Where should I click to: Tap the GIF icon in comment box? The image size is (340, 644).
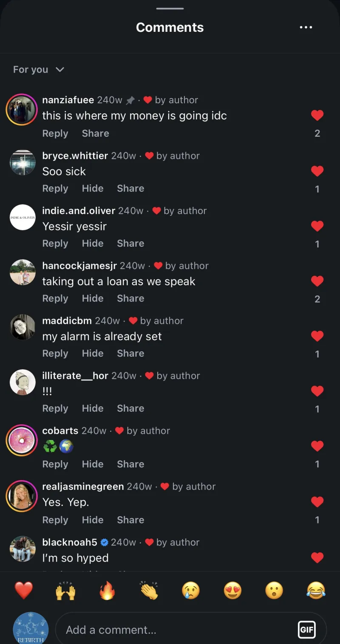[x=306, y=630]
